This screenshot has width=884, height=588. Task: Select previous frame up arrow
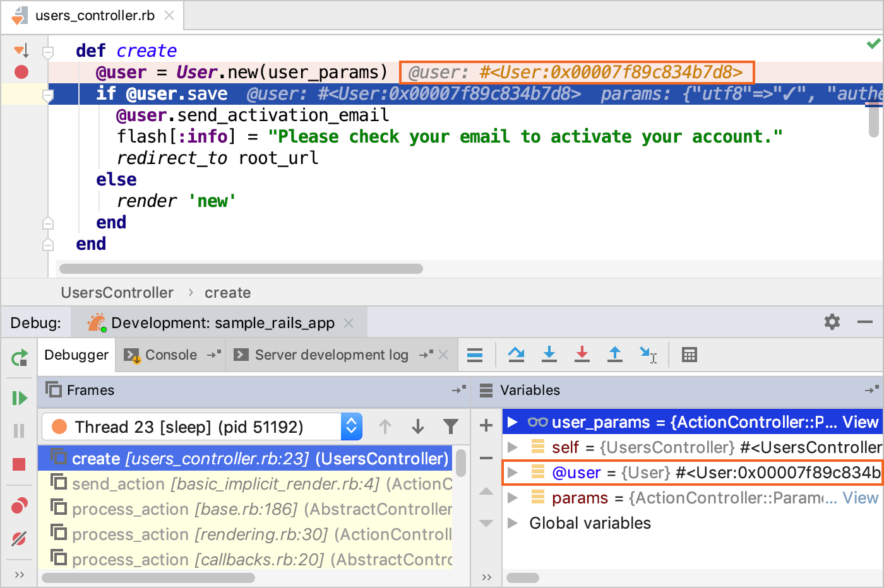click(x=385, y=427)
